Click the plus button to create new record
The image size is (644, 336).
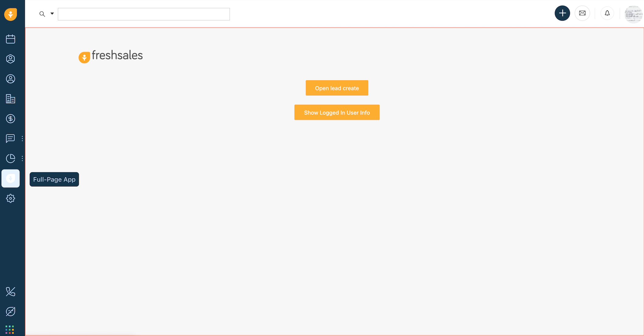tap(562, 13)
